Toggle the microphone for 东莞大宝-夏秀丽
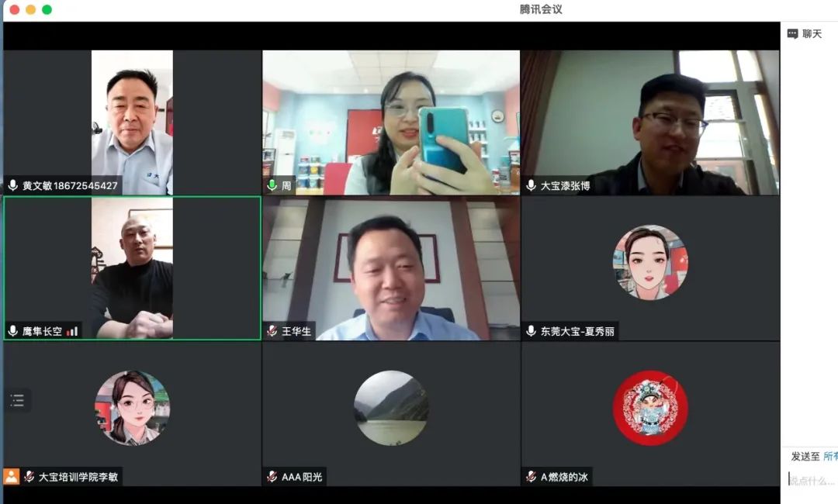Image resolution: width=838 pixels, height=504 pixels. click(531, 331)
